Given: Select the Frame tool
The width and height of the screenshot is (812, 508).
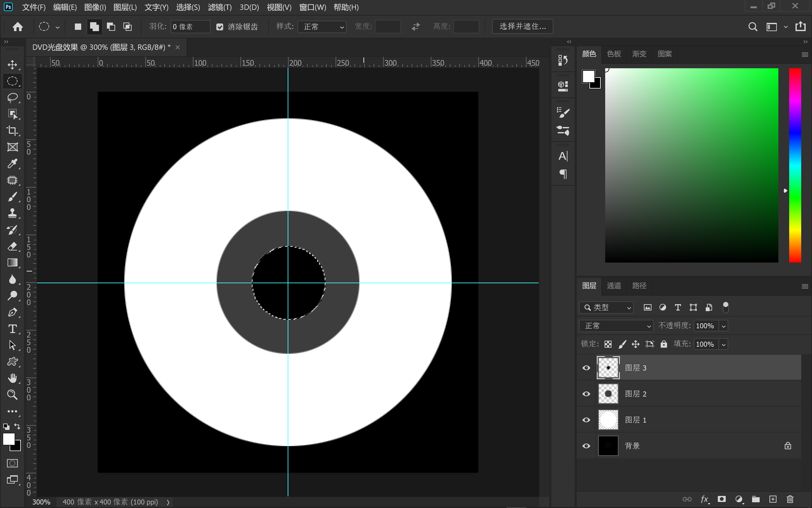Looking at the screenshot, I should tap(12, 147).
